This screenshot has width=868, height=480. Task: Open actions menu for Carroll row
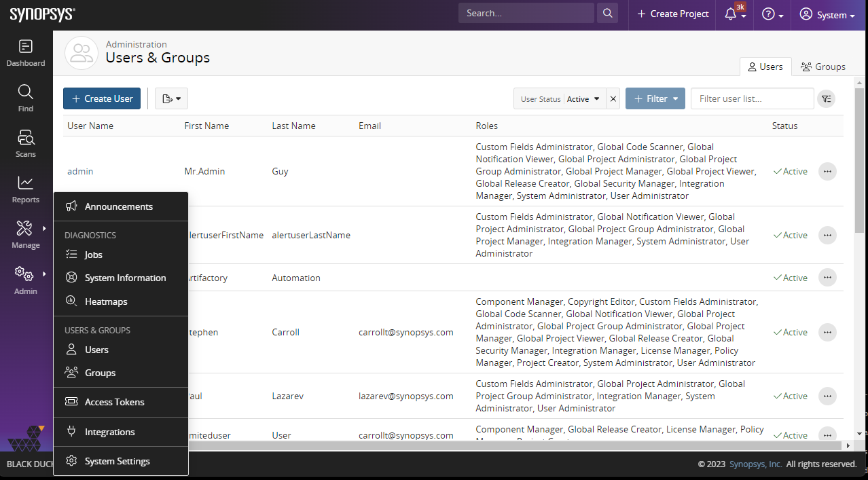tap(827, 332)
